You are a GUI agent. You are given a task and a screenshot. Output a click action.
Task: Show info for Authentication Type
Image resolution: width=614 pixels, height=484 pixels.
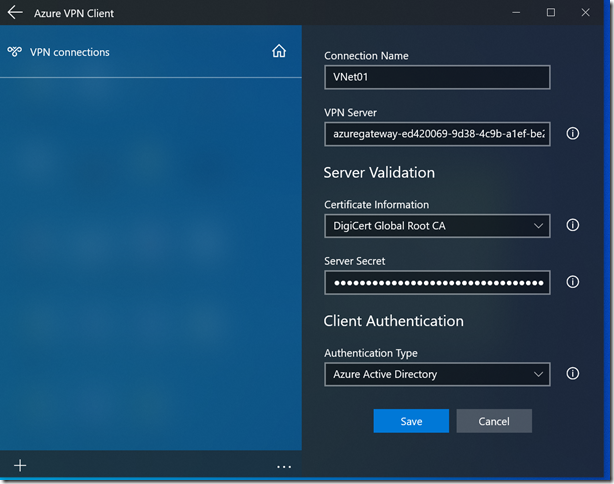pos(572,374)
